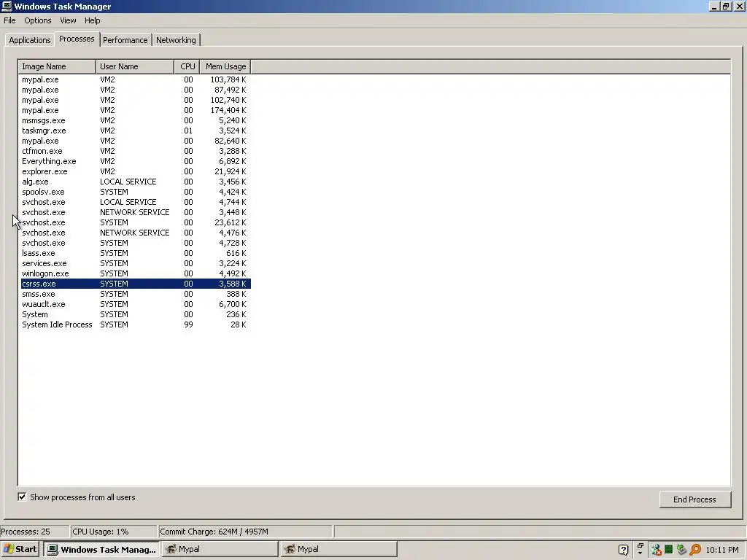Click the system clock showing 10:11 PM
This screenshot has width=747, height=560.
pos(721,550)
